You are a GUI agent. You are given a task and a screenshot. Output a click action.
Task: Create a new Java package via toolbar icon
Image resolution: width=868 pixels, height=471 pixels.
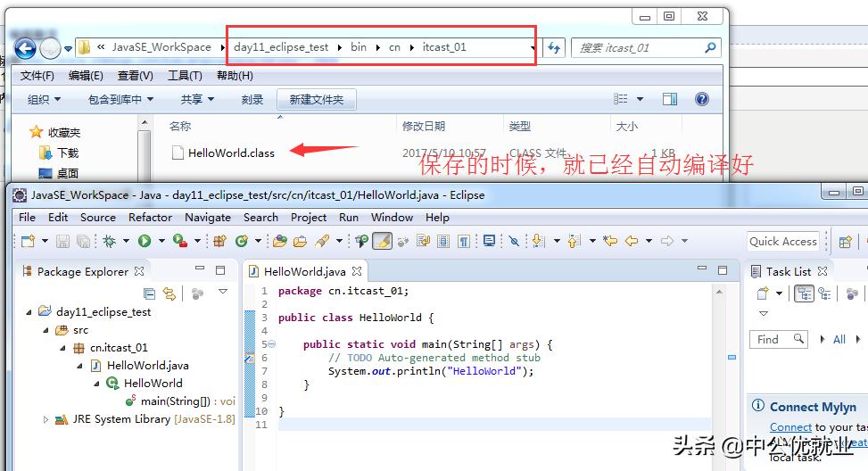[x=220, y=241]
